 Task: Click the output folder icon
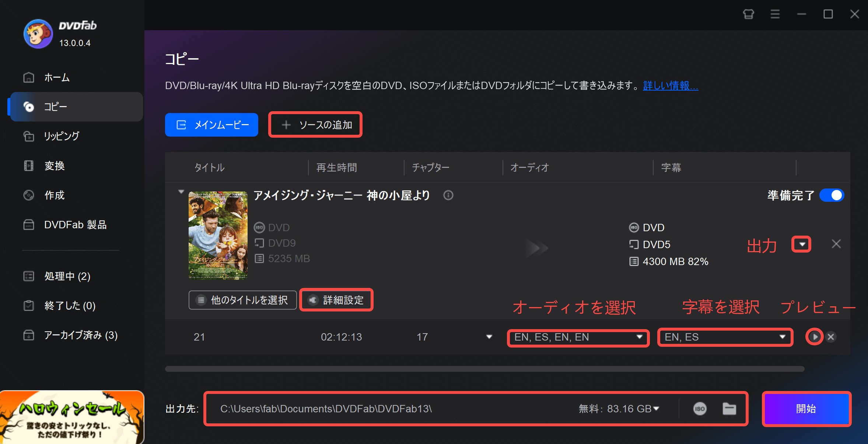pos(729,409)
